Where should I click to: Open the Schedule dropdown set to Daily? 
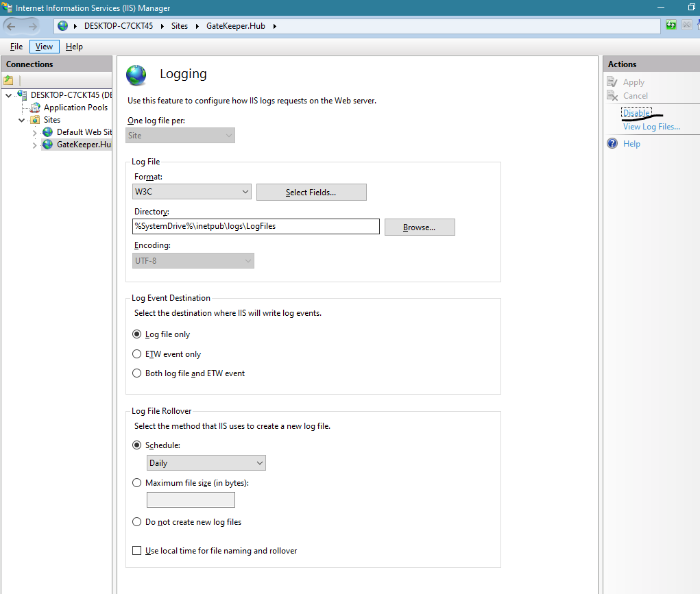pyautogui.click(x=206, y=463)
